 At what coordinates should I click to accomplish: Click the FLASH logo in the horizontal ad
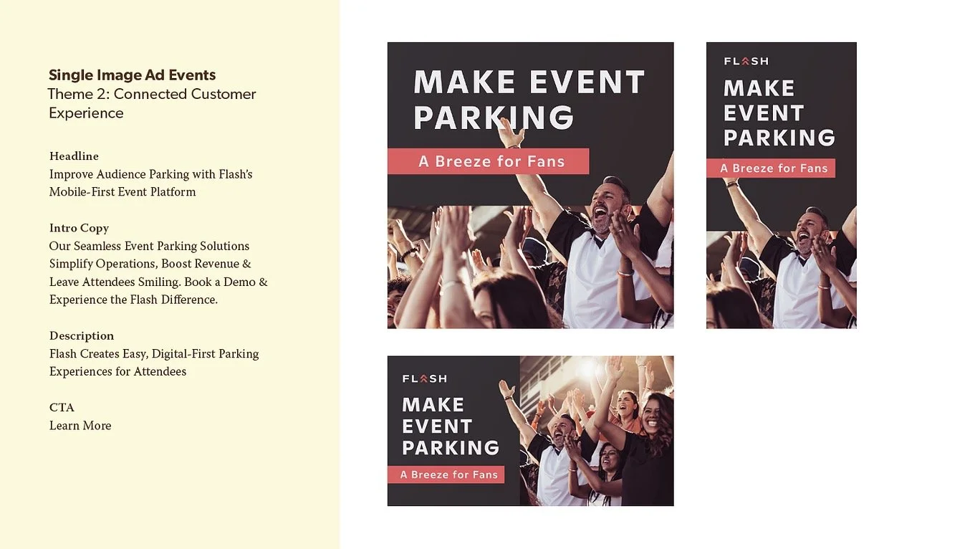point(424,378)
